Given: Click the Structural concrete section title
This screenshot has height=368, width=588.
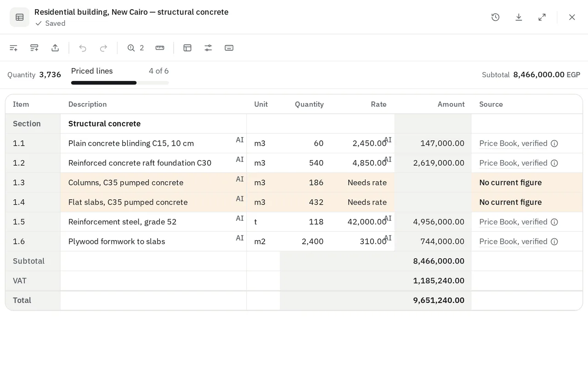Looking at the screenshot, I should coord(104,124).
